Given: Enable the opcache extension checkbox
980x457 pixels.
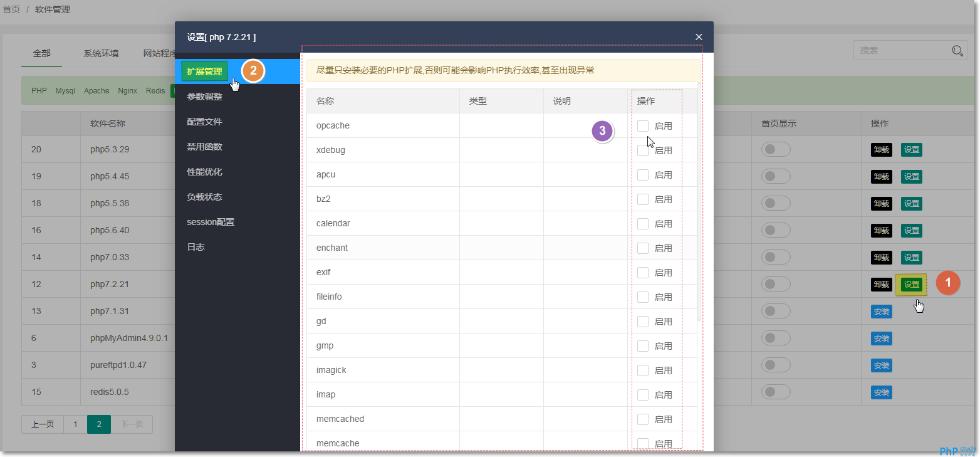Looking at the screenshot, I should [x=643, y=125].
